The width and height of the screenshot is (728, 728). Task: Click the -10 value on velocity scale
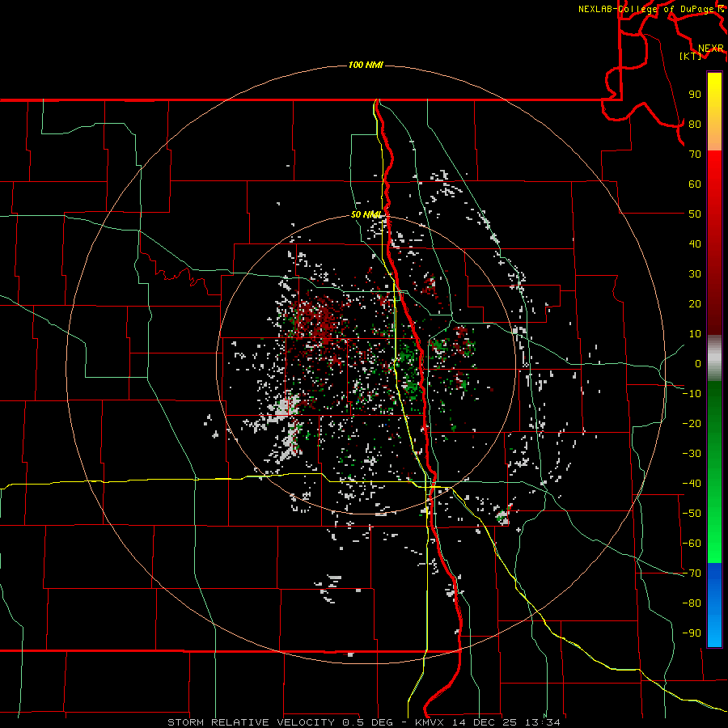[x=692, y=394]
